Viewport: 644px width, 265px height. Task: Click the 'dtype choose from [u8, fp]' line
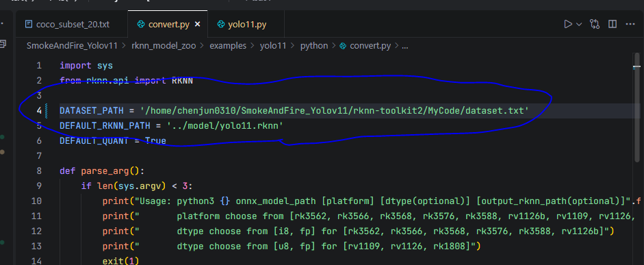[x=292, y=246]
